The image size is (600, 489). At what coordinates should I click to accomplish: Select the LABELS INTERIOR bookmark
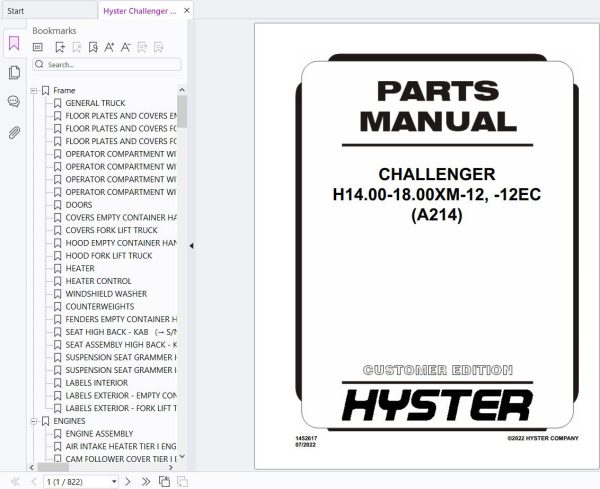(x=96, y=383)
